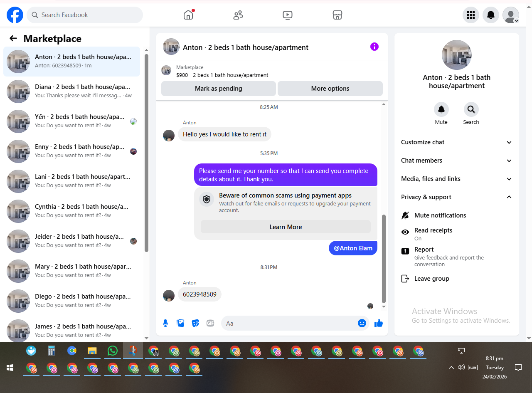Open the Friends icon in top navigation

pos(238,15)
